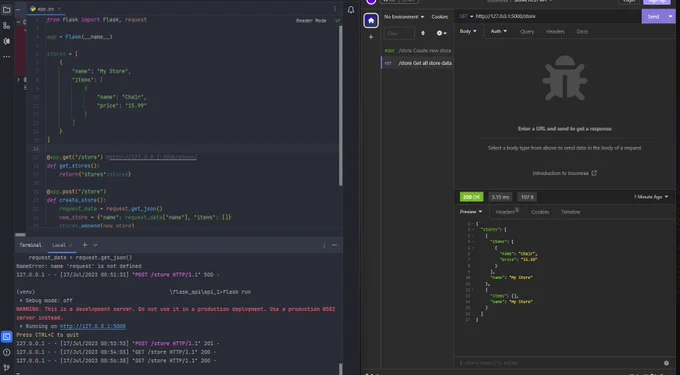Open the Auth type dropdown
This screenshot has height=375, width=680.
point(498,31)
